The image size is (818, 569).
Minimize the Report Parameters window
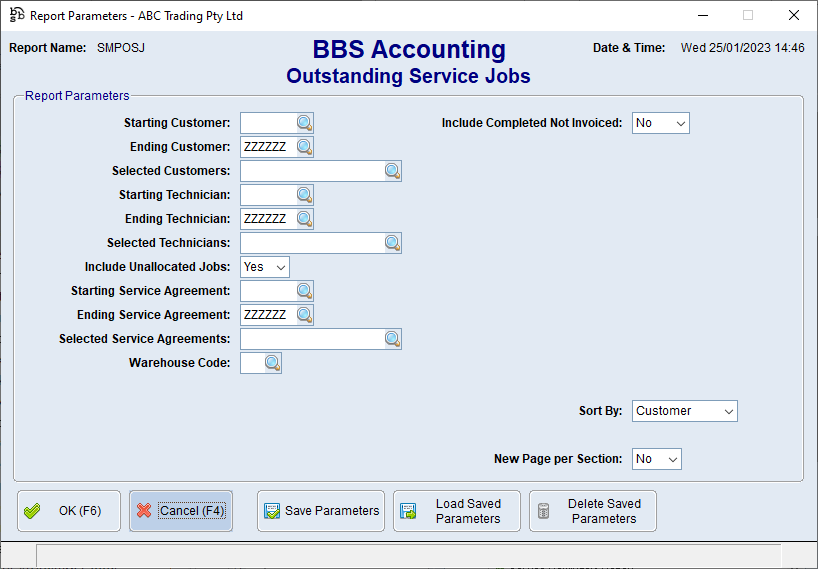[703, 16]
